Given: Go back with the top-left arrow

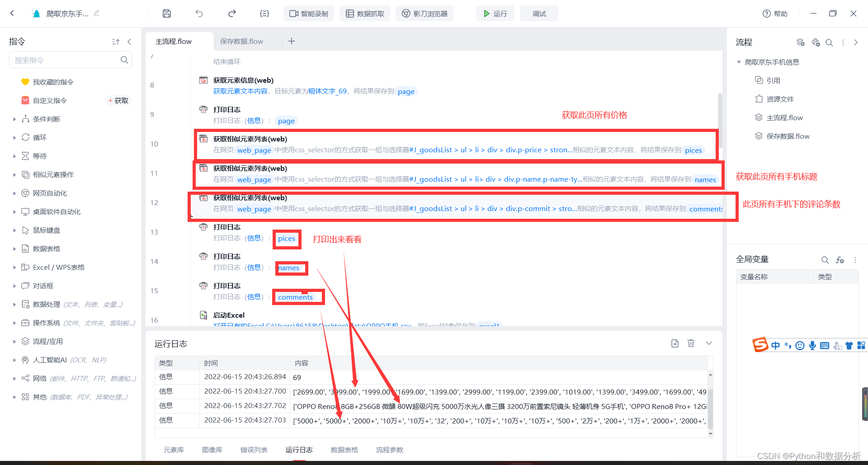Looking at the screenshot, I should click(x=12, y=14).
